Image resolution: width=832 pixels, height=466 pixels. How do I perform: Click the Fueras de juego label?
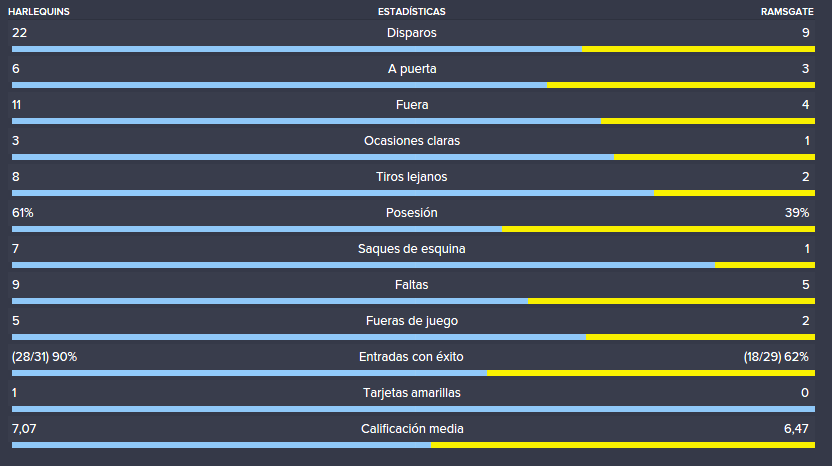coord(412,321)
